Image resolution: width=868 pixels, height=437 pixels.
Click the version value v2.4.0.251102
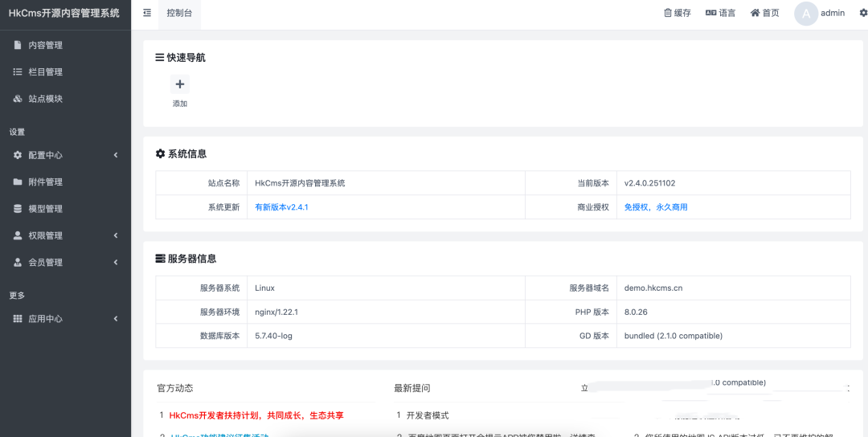(650, 183)
